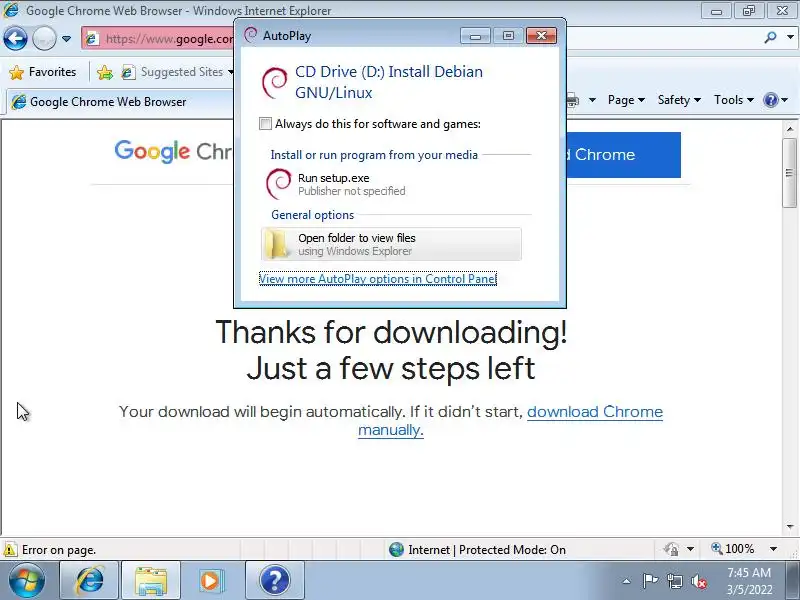Click the Internet Explorer Forward arrow button
The width and height of the screenshot is (800, 600).
tap(44, 38)
